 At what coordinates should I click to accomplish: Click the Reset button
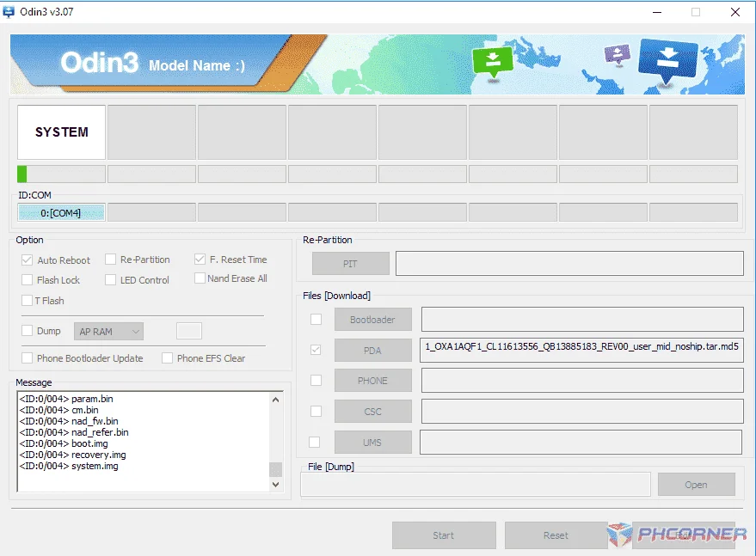pos(556,535)
